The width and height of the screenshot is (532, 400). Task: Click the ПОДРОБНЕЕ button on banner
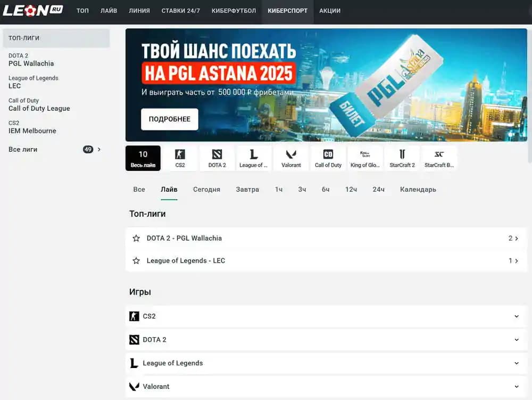point(170,119)
